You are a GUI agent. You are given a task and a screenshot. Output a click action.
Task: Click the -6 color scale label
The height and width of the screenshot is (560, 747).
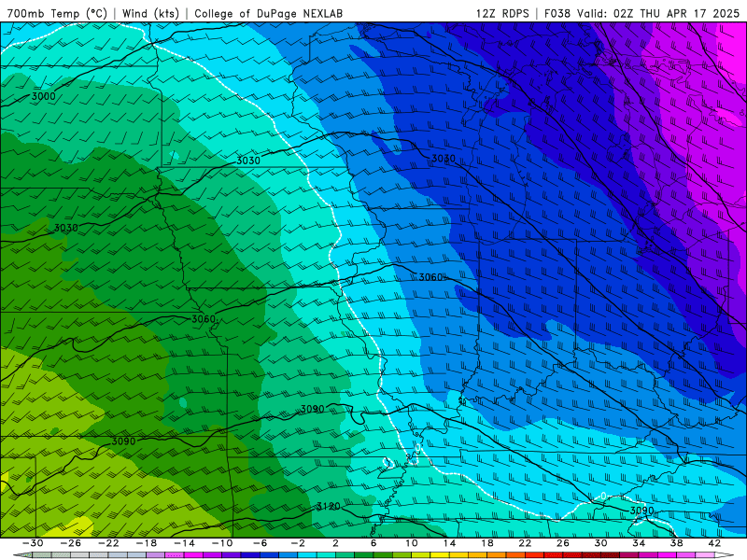tap(260, 543)
